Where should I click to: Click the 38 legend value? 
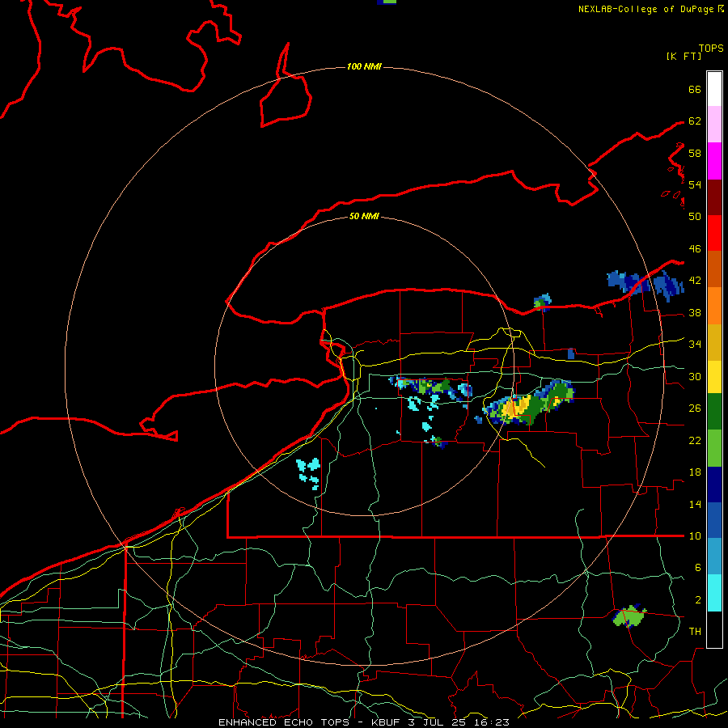695,312
